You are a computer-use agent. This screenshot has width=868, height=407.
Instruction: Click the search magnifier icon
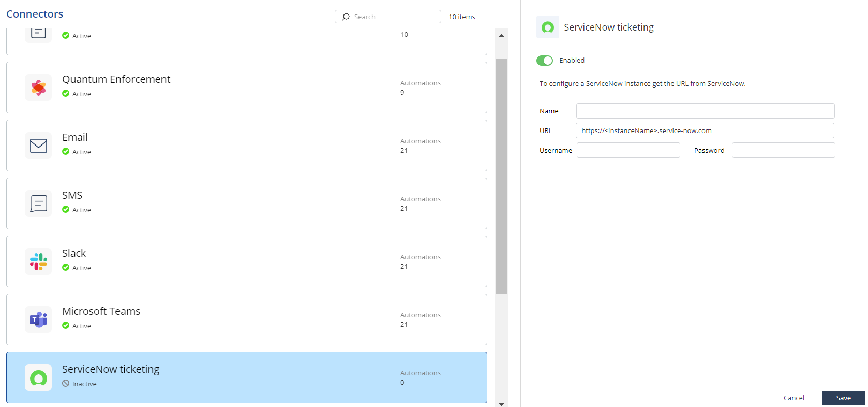click(x=346, y=17)
